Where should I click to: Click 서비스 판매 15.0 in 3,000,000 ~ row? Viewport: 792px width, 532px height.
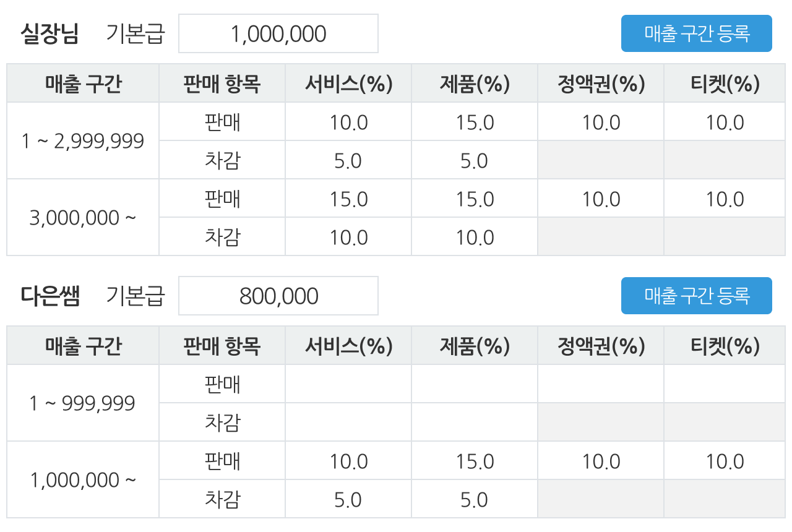(x=348, y=199)
